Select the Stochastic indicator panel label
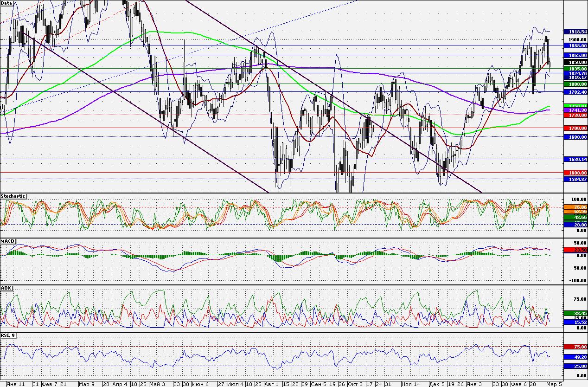The height and width of the screenshot is (387, 588). coord(13,196)
